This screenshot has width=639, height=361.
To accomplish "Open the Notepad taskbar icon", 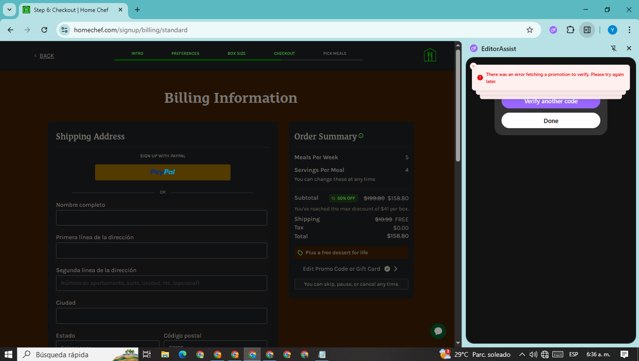I will (322, 354).
